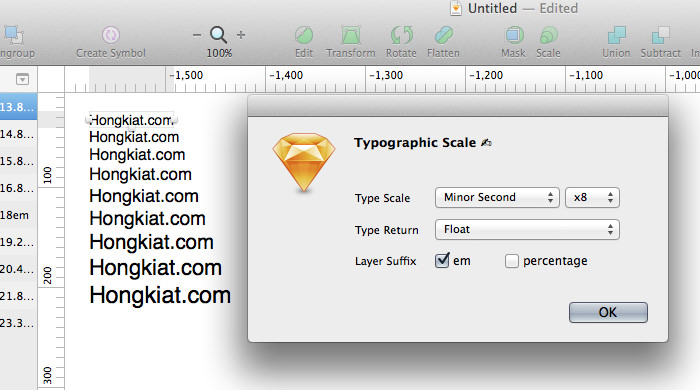Open the layer list filter dropdown icon

(22, 79)
